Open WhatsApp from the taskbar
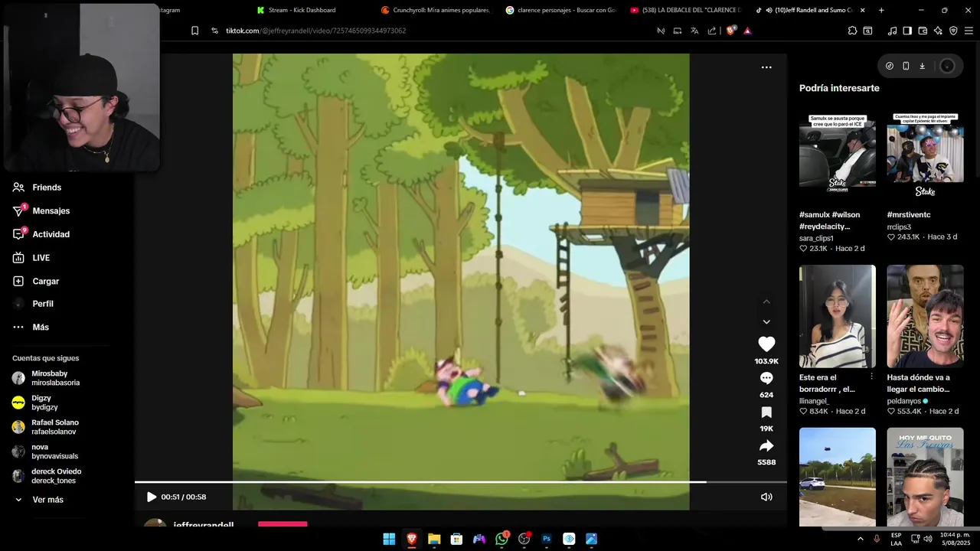The height and width of the screenshot is (551, 980). coord(501,539)
